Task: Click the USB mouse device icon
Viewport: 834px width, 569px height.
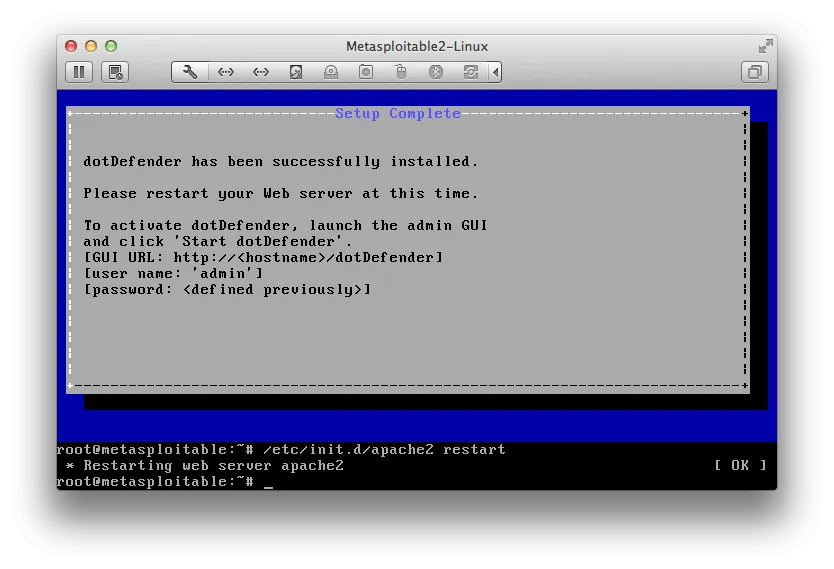Action: [x=401, y=72]
